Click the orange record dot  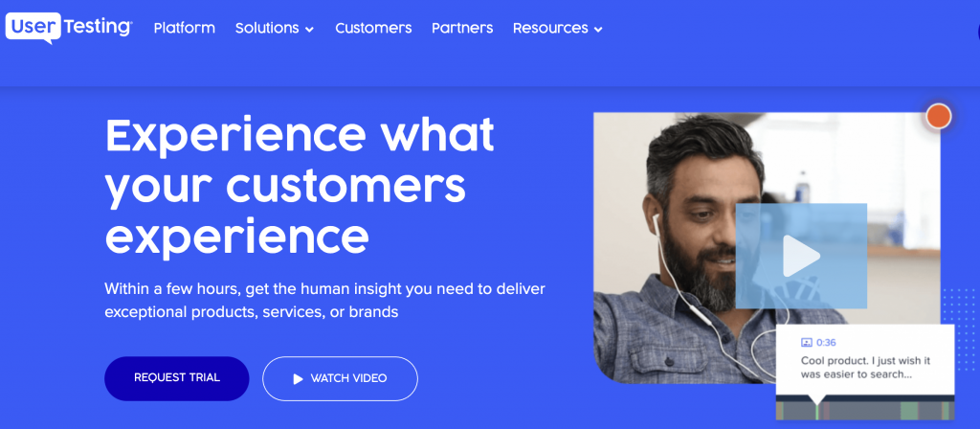click(938, 116)
